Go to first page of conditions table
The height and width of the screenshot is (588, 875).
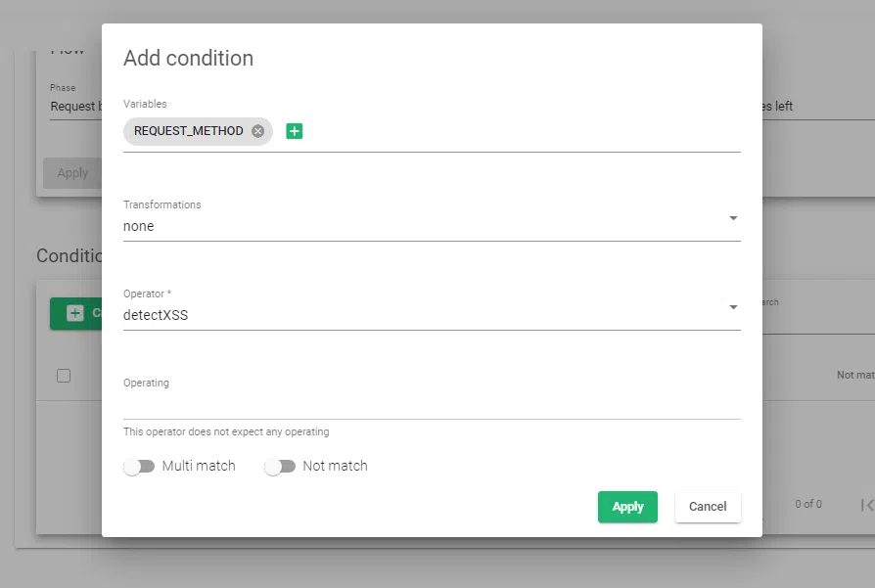point(866,505)
